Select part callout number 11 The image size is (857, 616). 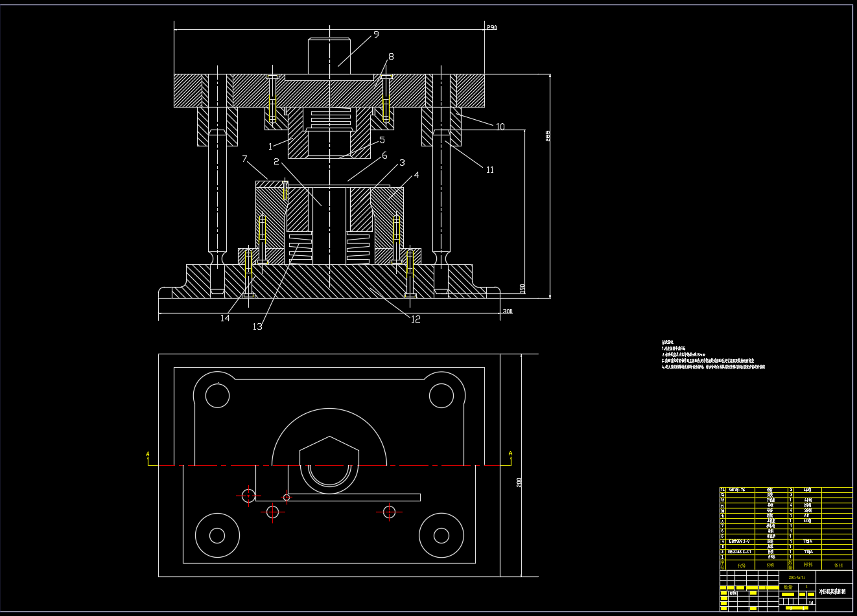click(x=490, y=170)
